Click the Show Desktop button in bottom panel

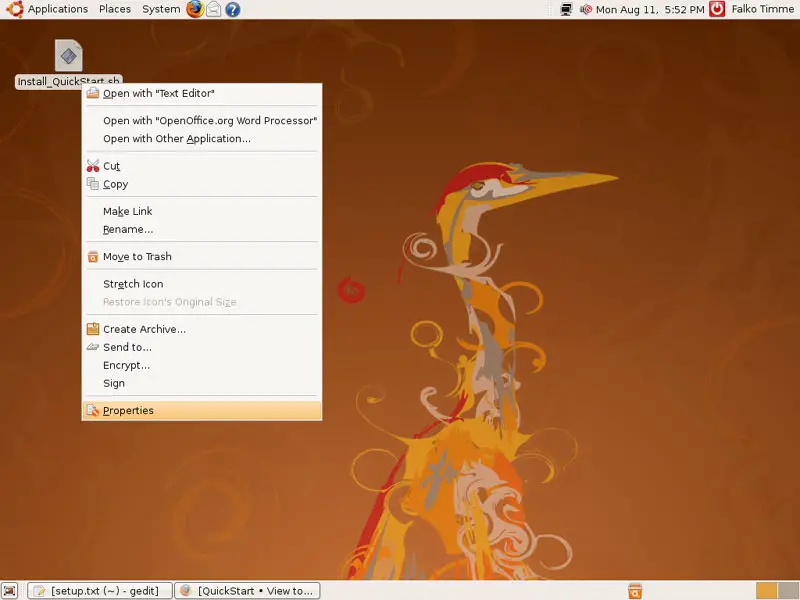(x=9, y=591)
